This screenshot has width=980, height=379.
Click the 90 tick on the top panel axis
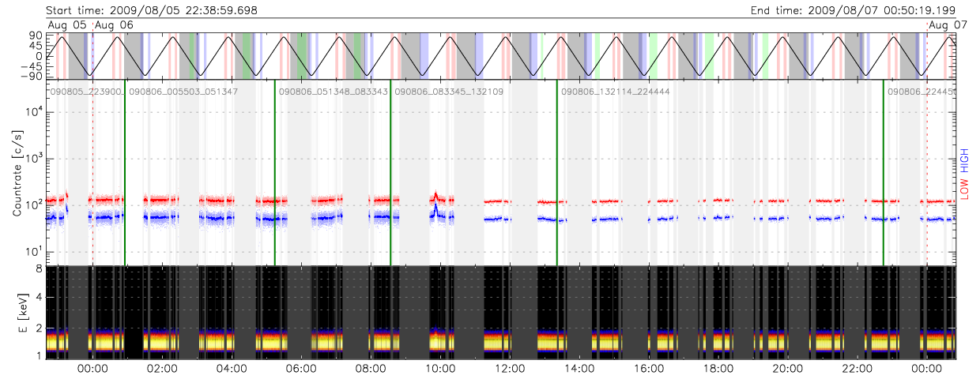[x=36, y=36]
